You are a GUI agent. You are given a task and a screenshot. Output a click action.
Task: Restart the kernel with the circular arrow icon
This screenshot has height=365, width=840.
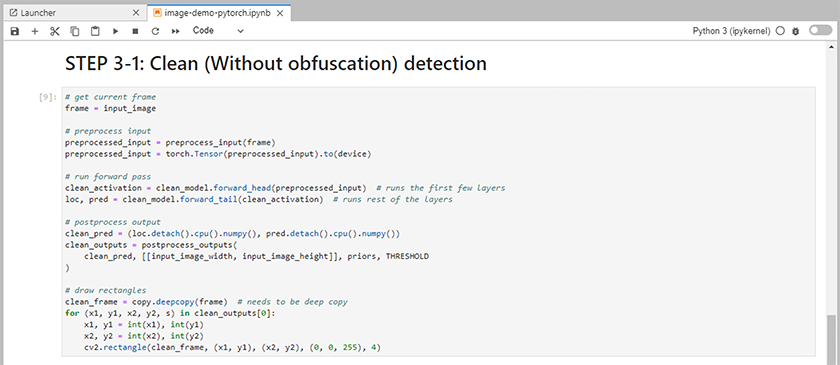pyautogui.click(x=155, y=32)
